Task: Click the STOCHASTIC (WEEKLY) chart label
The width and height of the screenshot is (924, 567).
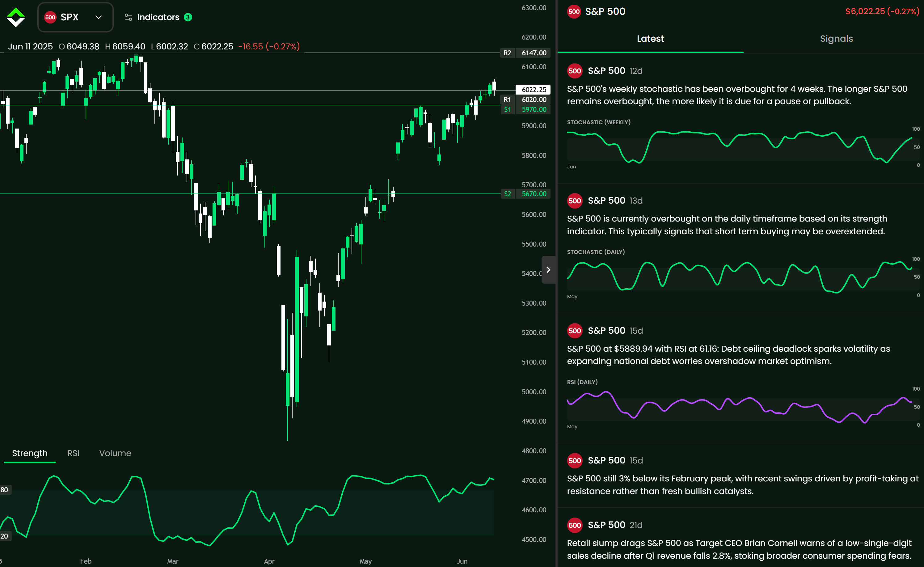Action: point(598,122)
